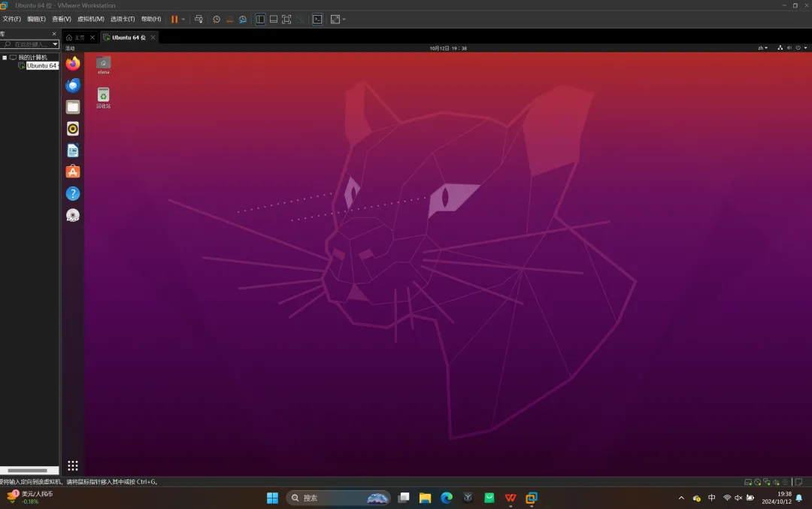Open the Ubuntu clock showing 10月12日 19:38
The height and width of the screenshot is (509, 812).
(x=448, y=48)
